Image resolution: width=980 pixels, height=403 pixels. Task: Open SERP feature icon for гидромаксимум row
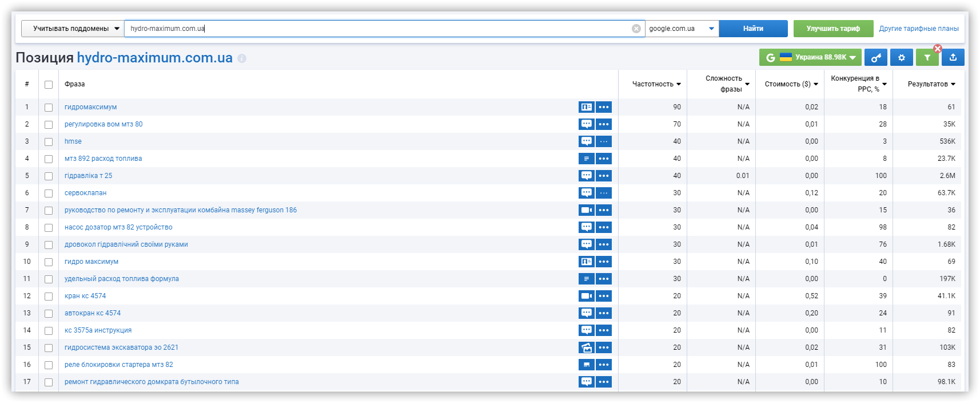click(x=586, y=107)
